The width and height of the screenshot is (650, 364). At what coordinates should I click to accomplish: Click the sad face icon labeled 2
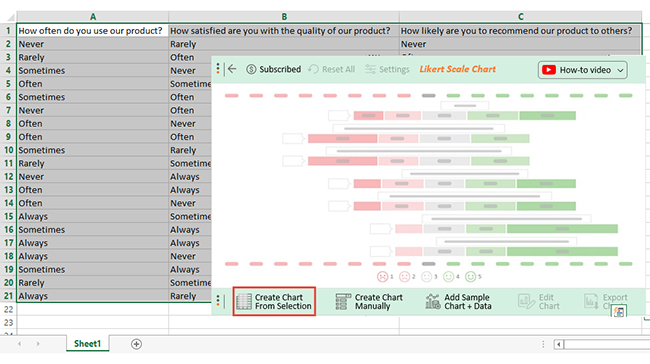(404, 277)
